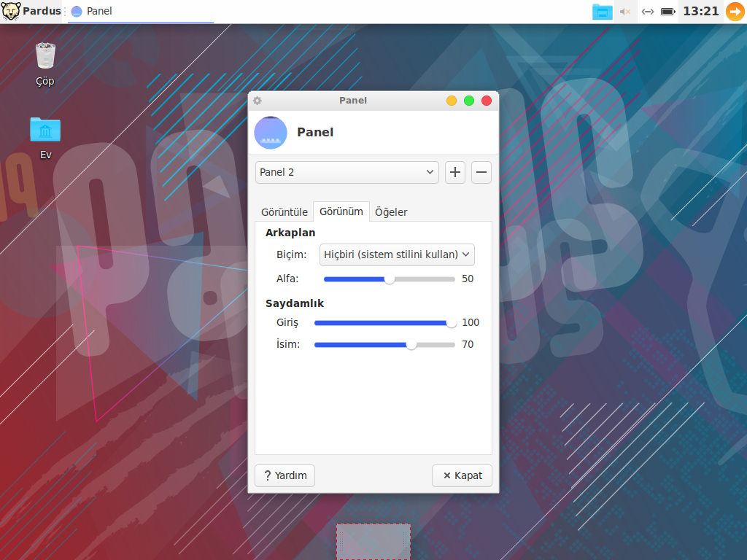
Task: Close the Panel dialog with red button
Action: 487,101
